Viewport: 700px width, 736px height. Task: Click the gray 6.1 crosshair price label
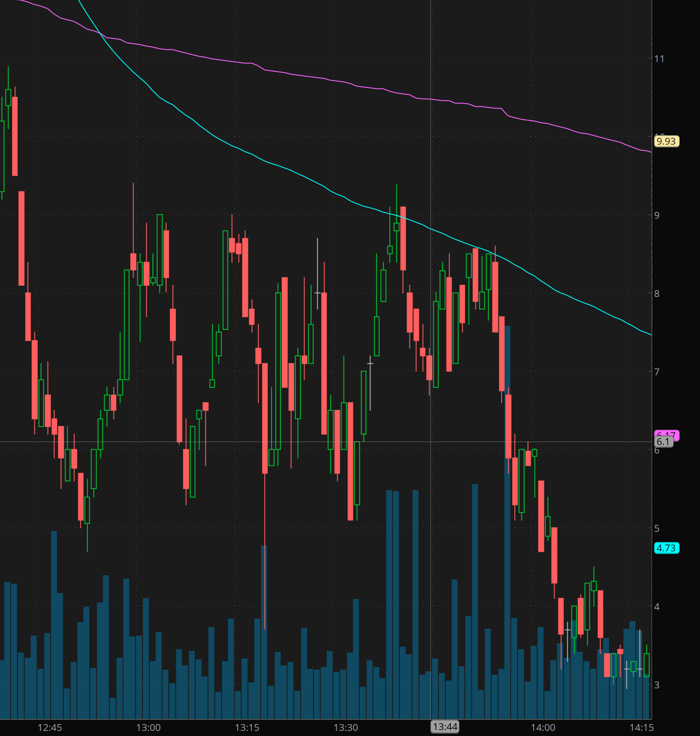click(663, 442)
